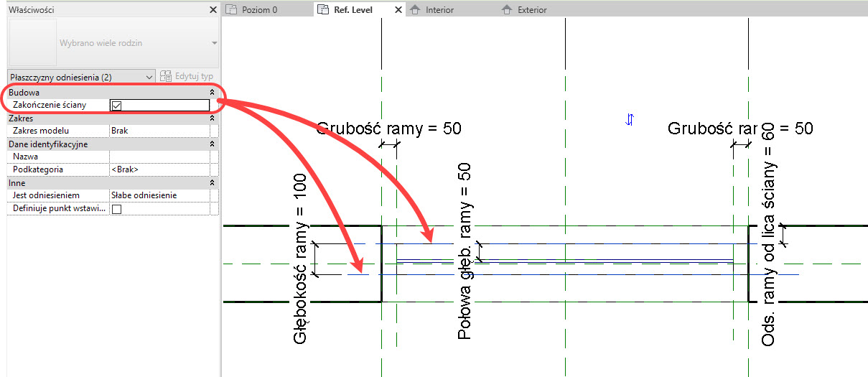Open the Płaszczyzny odniesienia filter dropdown
This screenshot has width=868, height=377.
coord(149,76)
